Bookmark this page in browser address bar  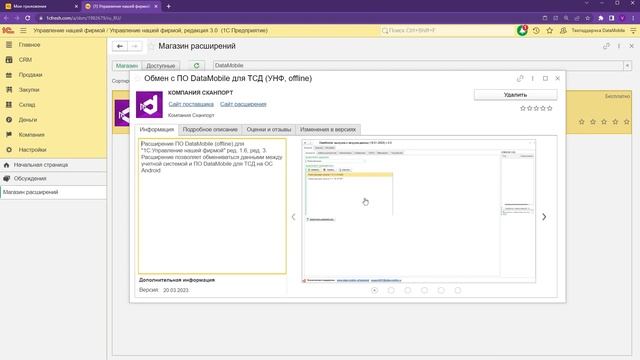587,18
